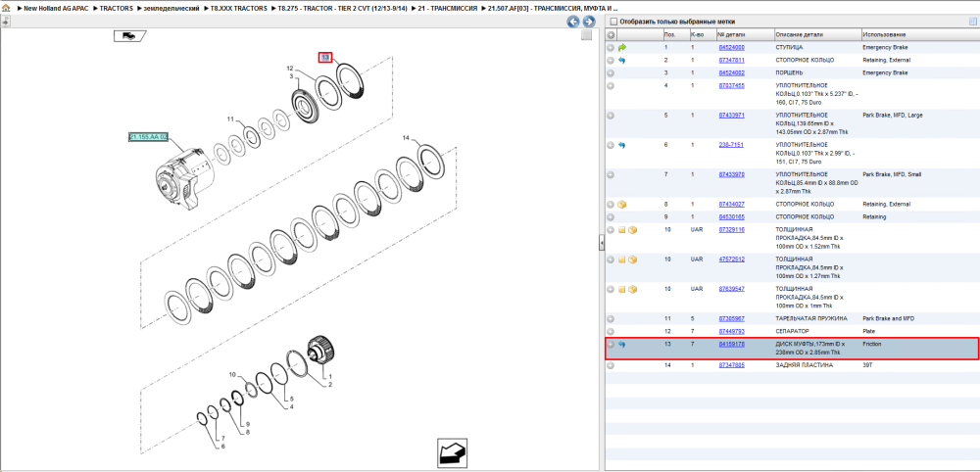Image resolution: width=980 pixels, height=472 pixels.
Task: Click the panel toggle icon under home
Action: coord(6,22)
